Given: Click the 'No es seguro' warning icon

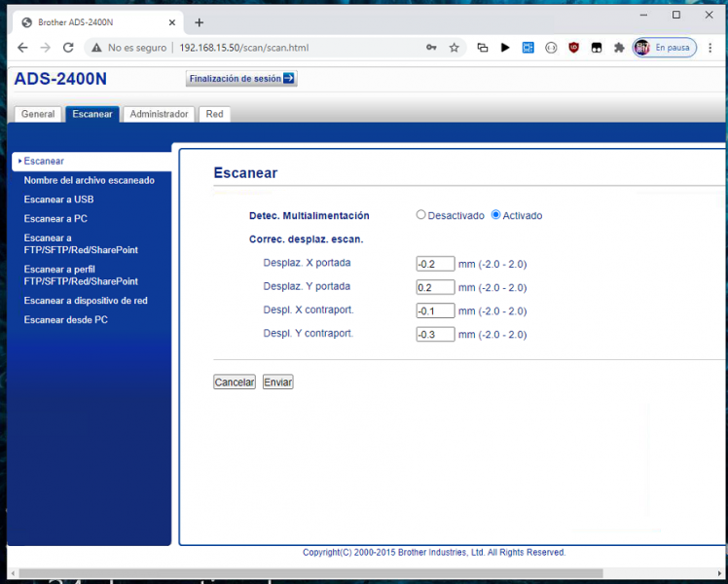Looking at the screenshot, I should click(95, 48).
